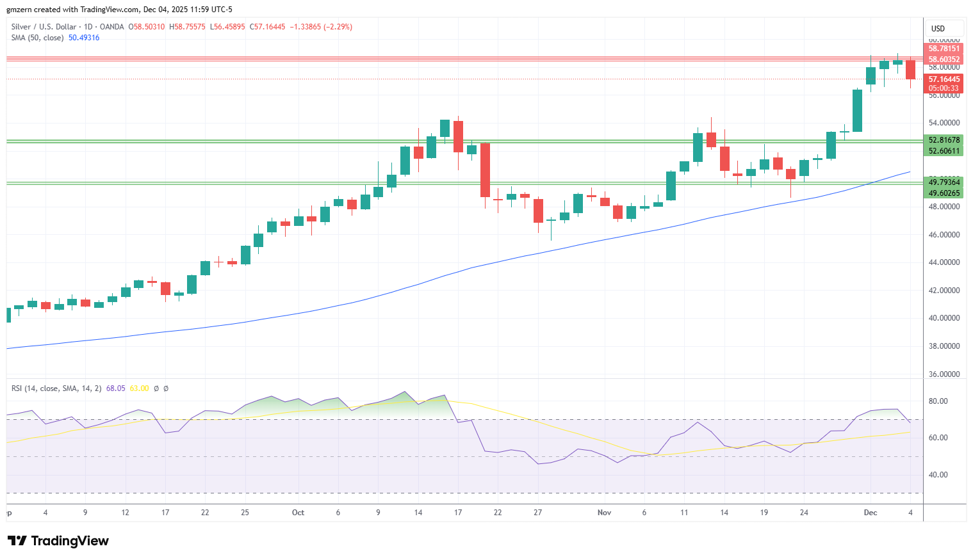Click the 80.00 RSI scale label
The width and height of the screenshot is (973, 560).
(x=938, y=401)
